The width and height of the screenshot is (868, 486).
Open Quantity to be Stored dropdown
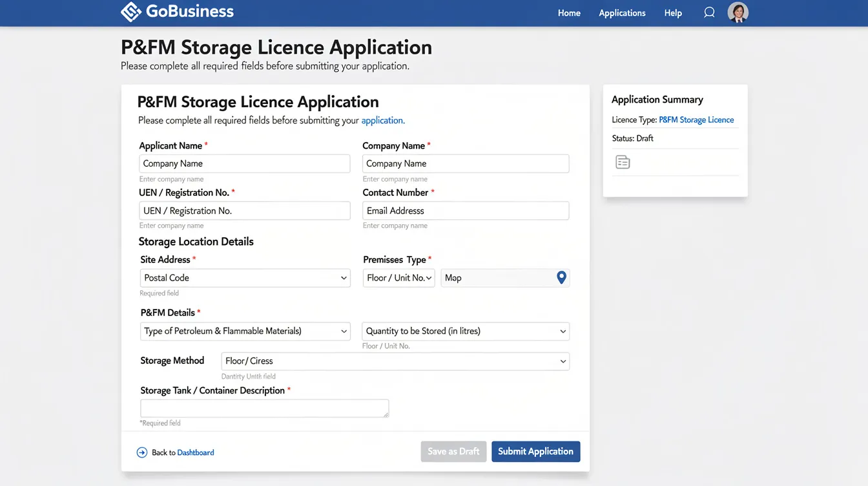(466, 331)
